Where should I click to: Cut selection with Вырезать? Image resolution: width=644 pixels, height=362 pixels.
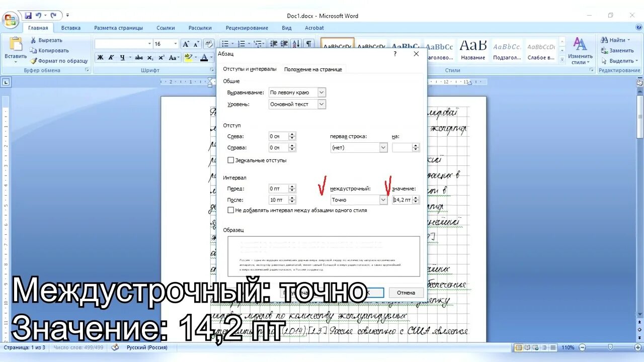(46, 40)
